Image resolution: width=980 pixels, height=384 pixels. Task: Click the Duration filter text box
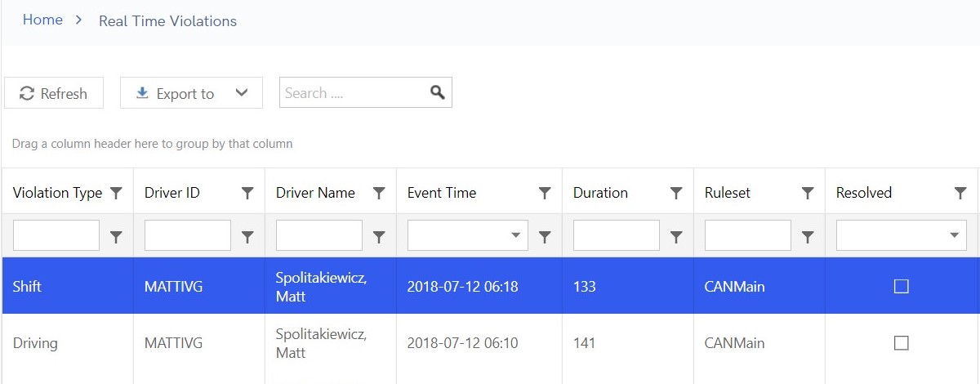[x=617, y=235]
